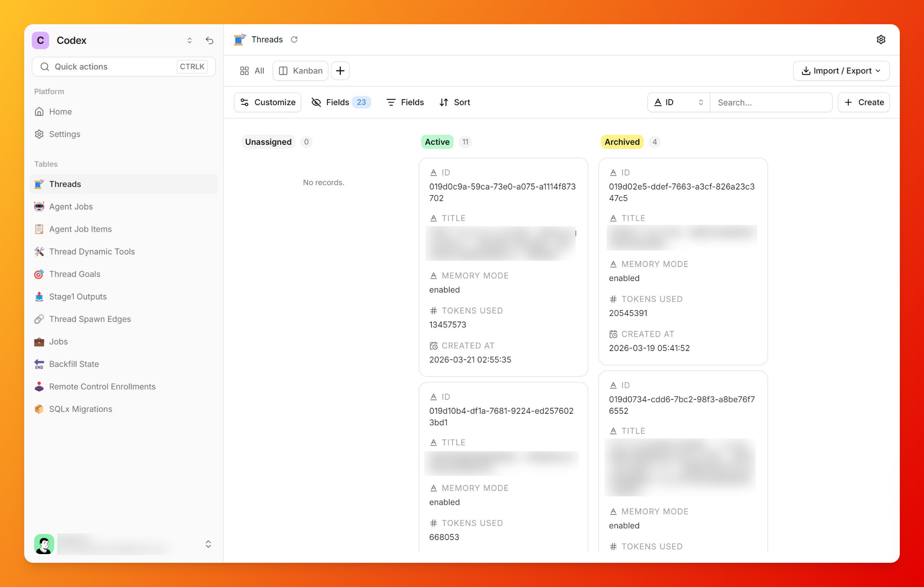The width and height of the screenshot is (924, 587).
Task: Open the ID search field selector
Action: tap(678, 102)
